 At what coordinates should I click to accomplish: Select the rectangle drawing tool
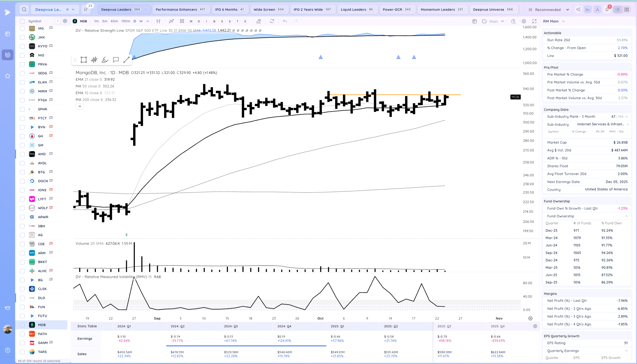point(84,60)
